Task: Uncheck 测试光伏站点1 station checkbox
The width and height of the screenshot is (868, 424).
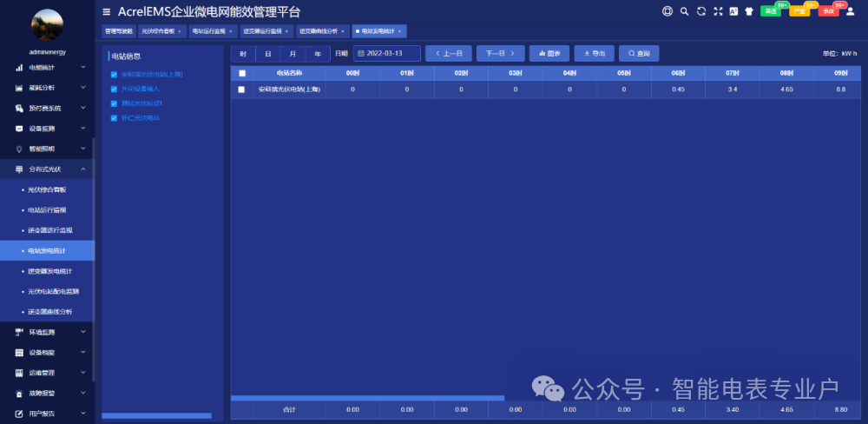Action: coord(114,103)
